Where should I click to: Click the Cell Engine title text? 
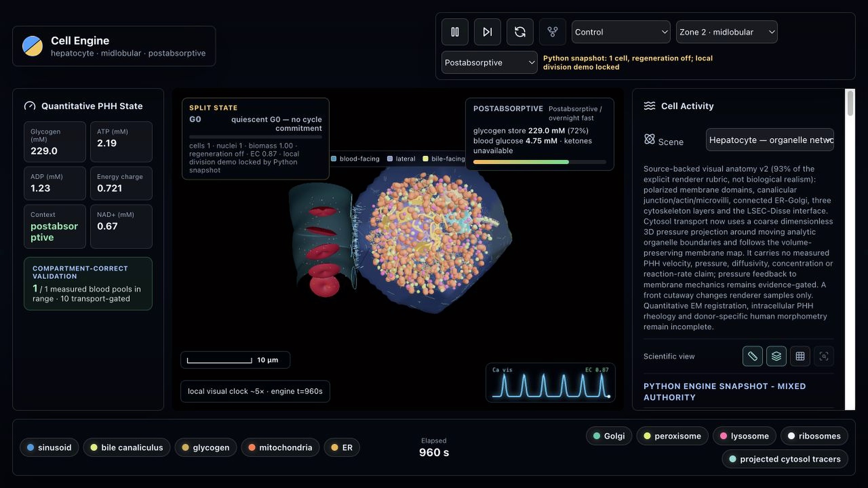pyautogui.click(x=80, y=41)
